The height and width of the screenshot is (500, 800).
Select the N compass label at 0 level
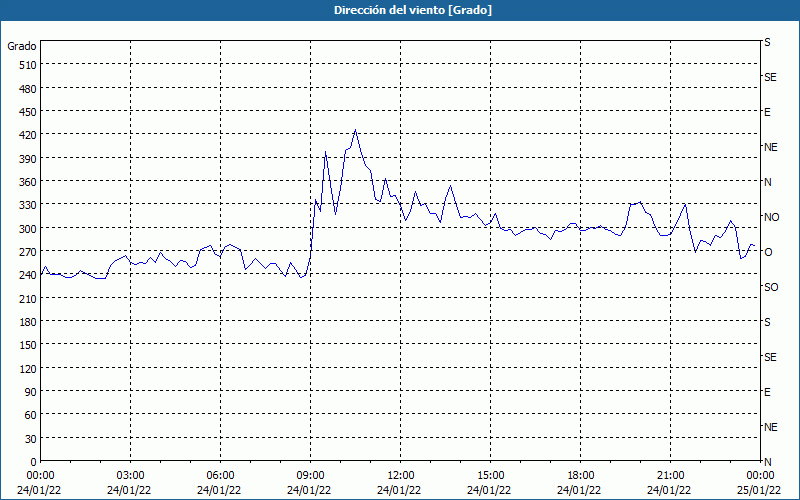tap(767, 462)
